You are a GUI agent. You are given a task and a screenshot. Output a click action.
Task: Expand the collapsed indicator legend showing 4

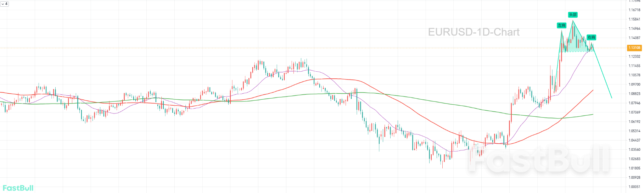coord(5,4)
